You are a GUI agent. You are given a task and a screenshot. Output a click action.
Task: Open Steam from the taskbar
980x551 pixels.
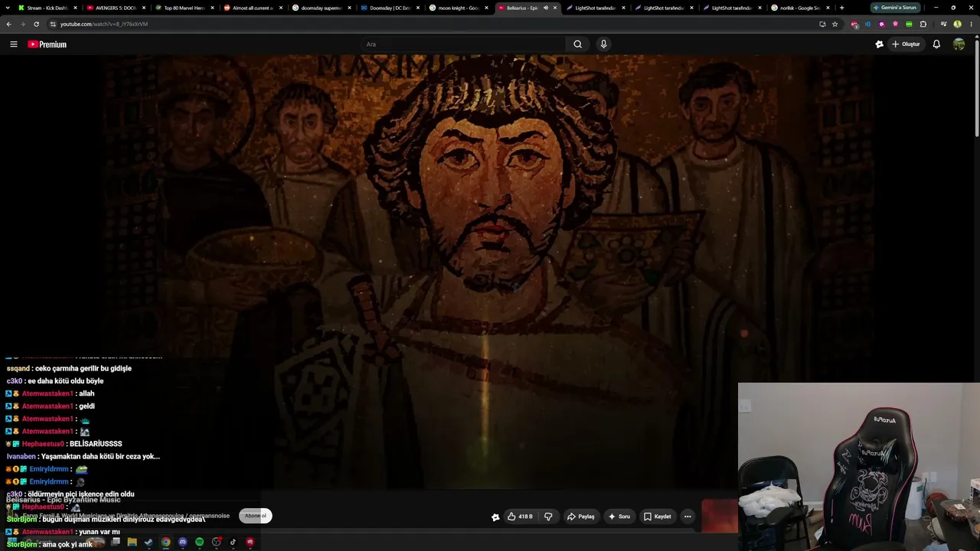click(149, 543)
